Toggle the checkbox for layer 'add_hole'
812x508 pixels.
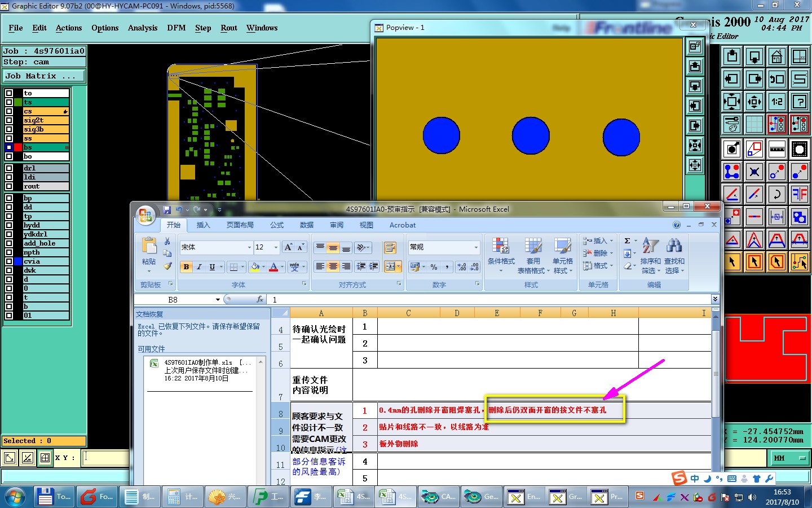point(9,243)
